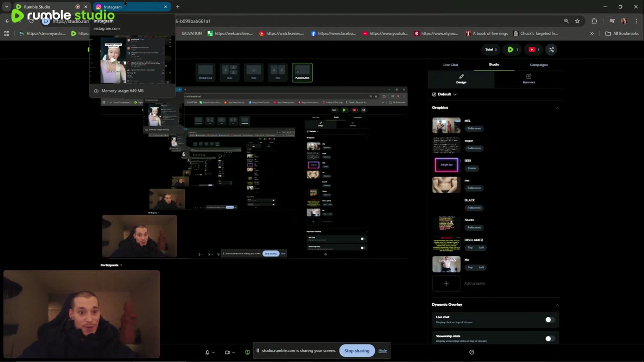Toggle Live chat overlay switch
This screenshot has height=362, width=644.
549,320
